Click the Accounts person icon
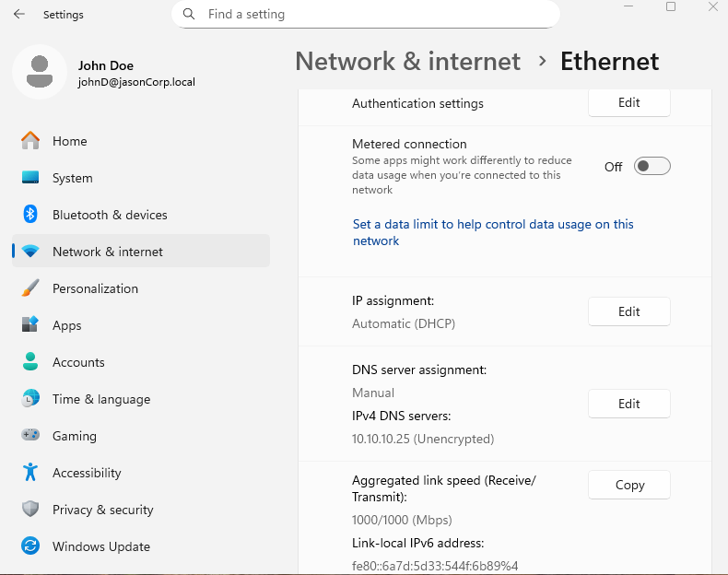 (30, 361)
